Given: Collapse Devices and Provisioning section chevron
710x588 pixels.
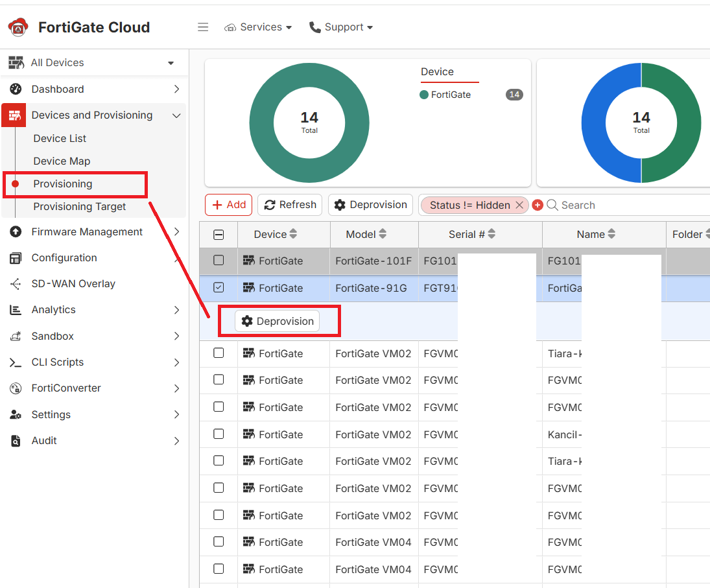Looking at the screenshot, I should pos(176,115).
